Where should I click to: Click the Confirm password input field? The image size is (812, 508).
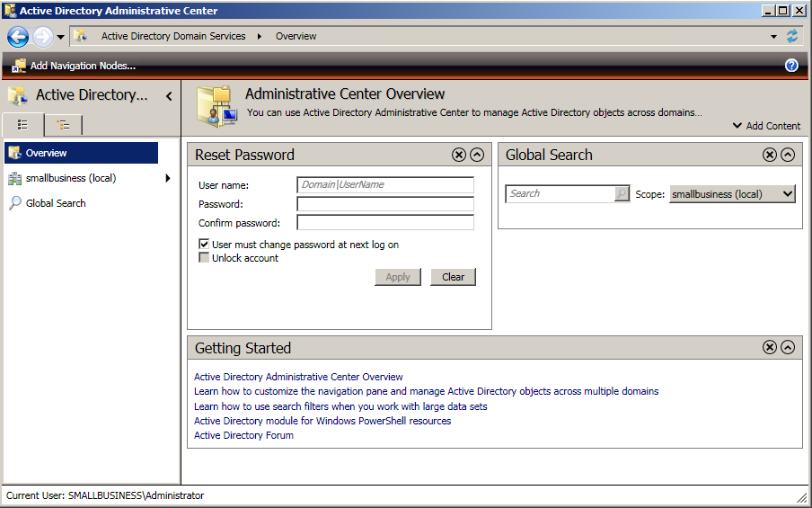(x=385, y=222)
